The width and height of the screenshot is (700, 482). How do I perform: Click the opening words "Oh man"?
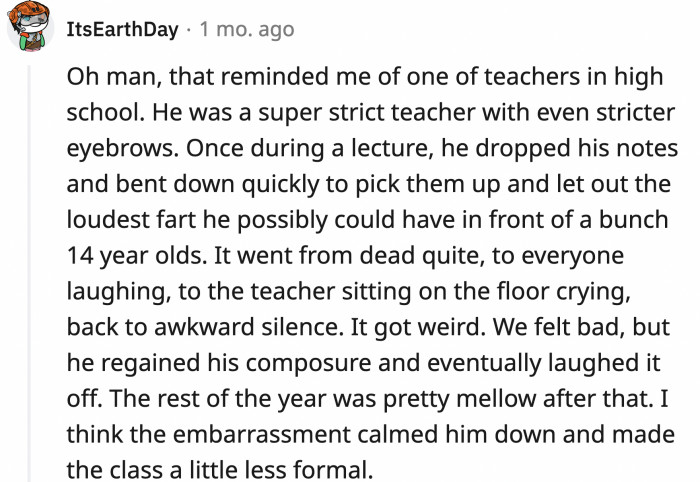(102, 76)
